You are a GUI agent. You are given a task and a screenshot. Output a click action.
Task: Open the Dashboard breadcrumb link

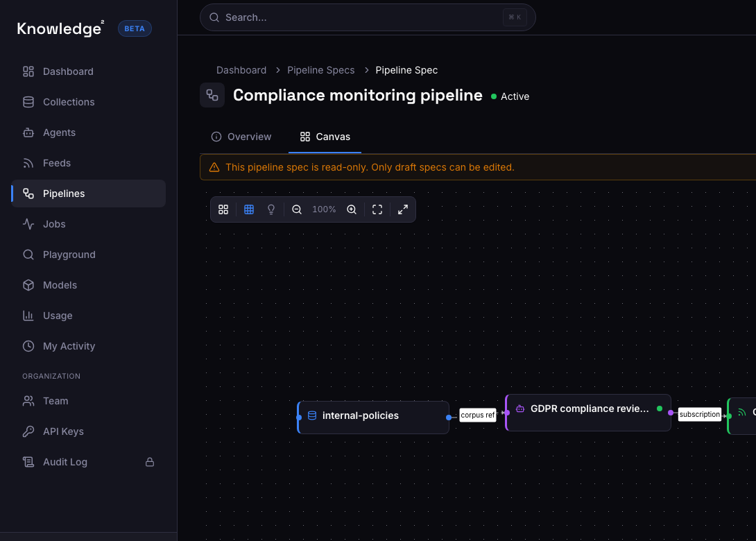241,70
